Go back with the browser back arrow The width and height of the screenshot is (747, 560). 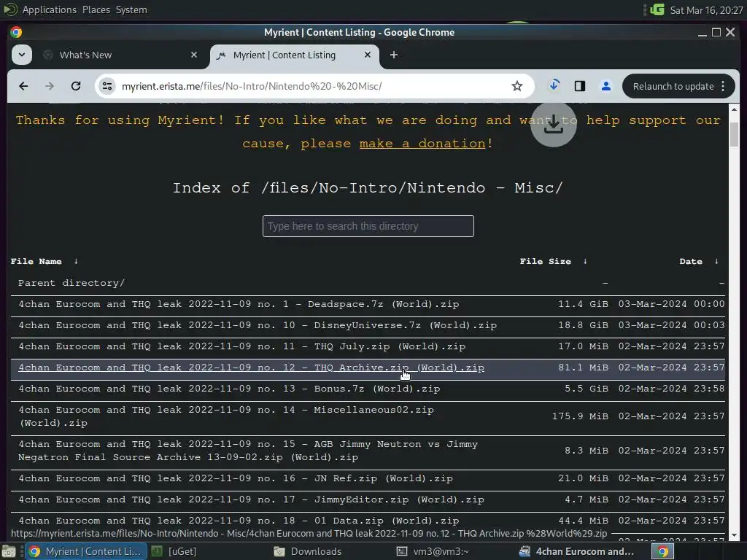tap(23, 86)
